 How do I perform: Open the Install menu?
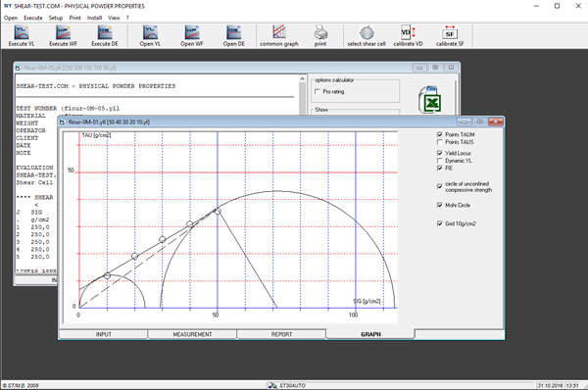94,18
